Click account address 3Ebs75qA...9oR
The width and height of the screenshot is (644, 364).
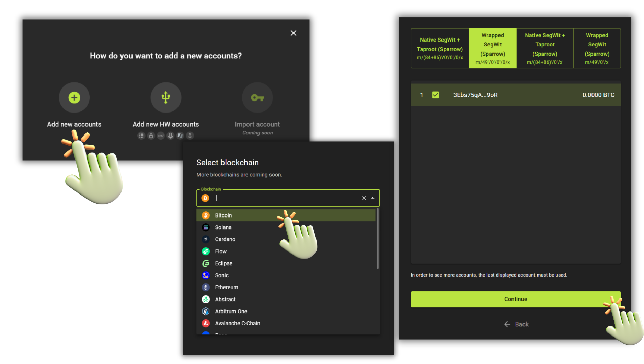(x=475, y=95)
